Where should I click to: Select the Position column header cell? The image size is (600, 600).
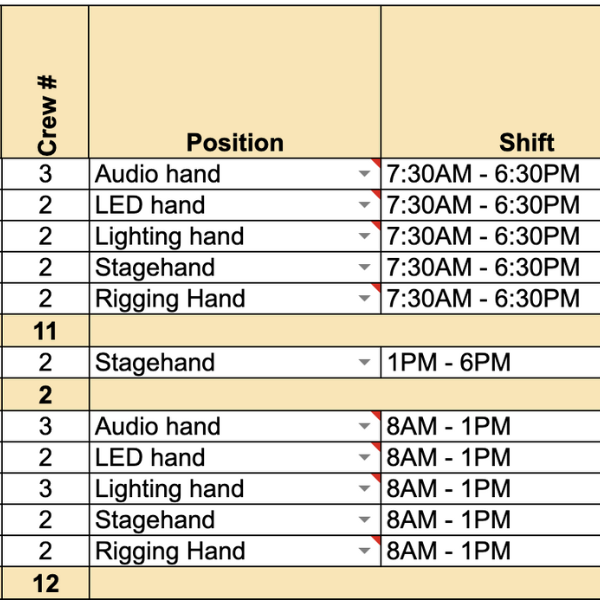[x=235, y=82]
